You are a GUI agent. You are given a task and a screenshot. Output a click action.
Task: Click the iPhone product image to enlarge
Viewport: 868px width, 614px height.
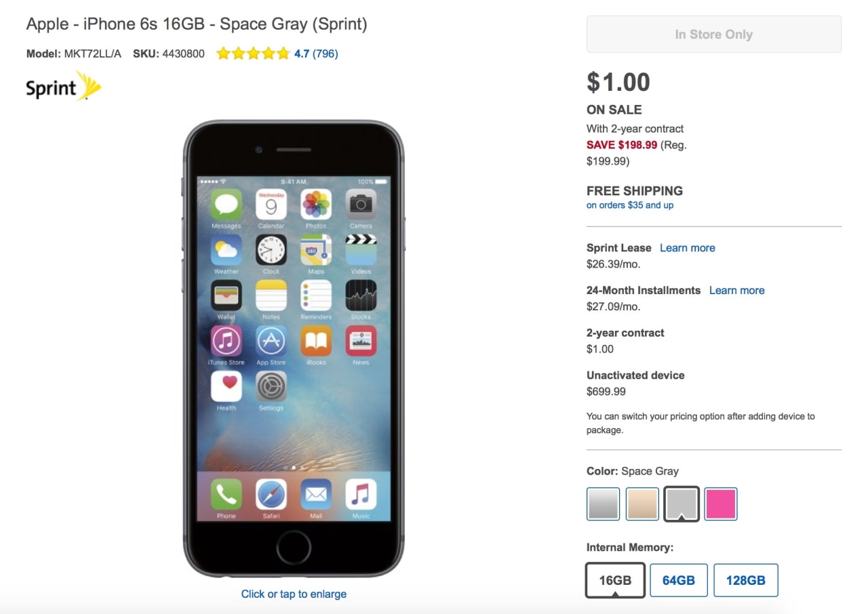[294, 349]
